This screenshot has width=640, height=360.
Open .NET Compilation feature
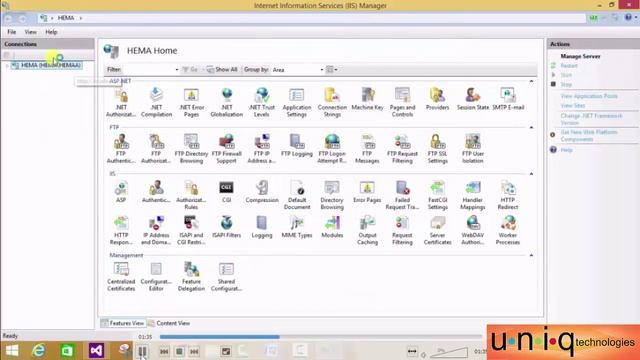[x=156, y=102]
